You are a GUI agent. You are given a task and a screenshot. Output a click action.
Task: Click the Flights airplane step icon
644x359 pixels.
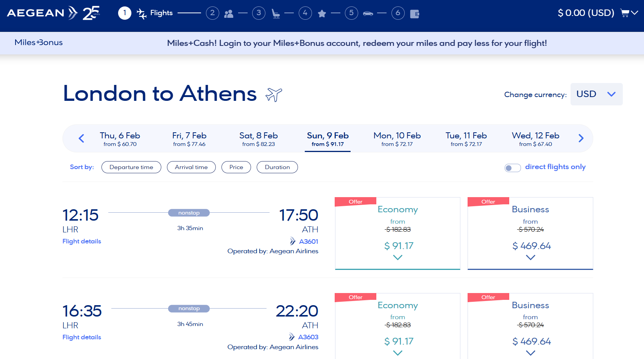coord(142,14)
